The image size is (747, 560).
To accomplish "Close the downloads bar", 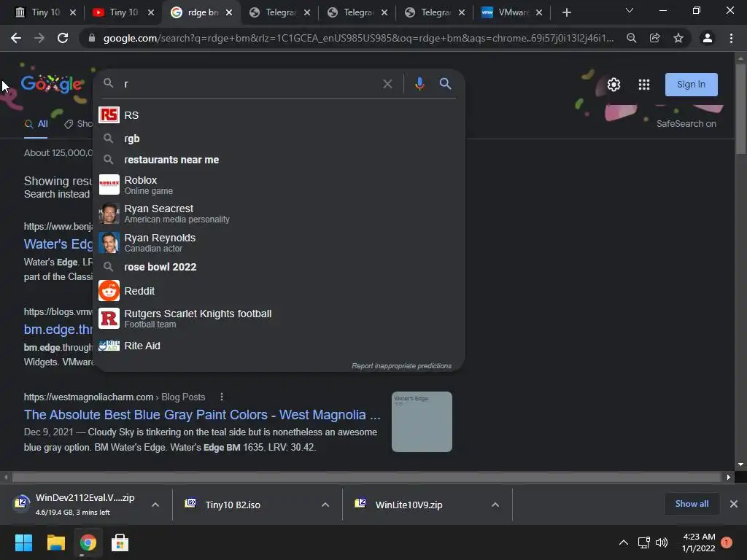I will [x=734, y=504].
